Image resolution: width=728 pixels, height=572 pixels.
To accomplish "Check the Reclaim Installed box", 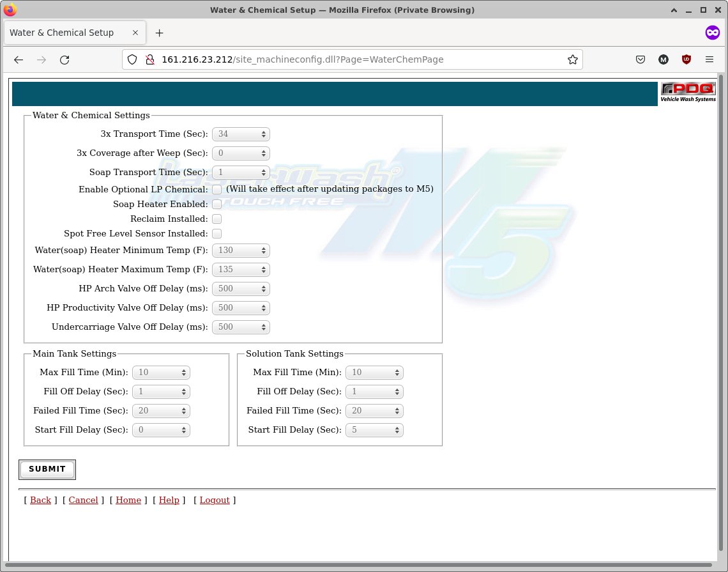I will [x=217, y=219].
